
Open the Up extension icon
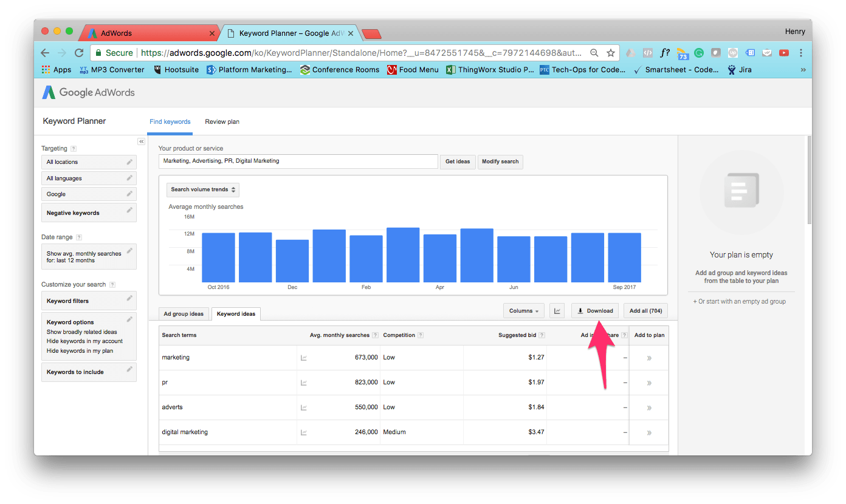click(733, 53)
